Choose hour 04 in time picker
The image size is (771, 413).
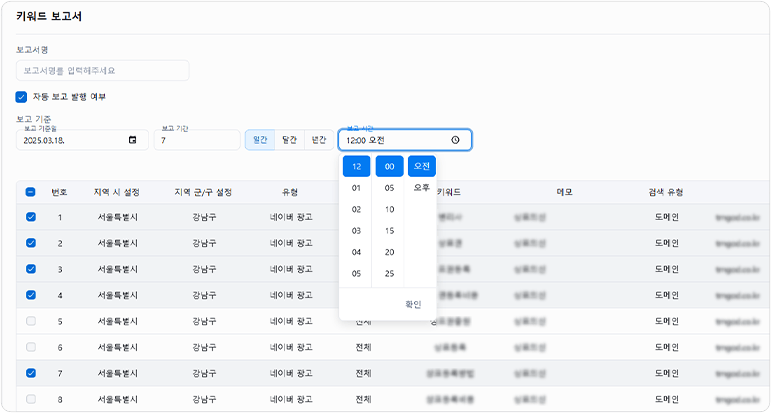pos(356,252)
